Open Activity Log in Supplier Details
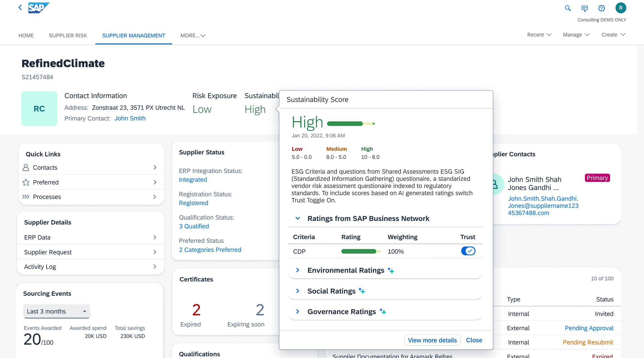This screenshot has height=358, width=644. coord(91,267)
